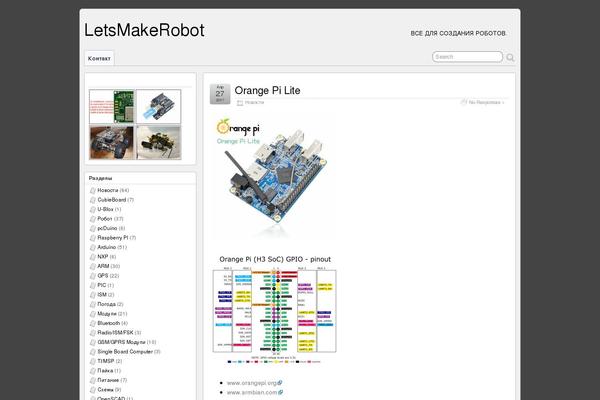Open the Orange Pi Lite post title

[267, 90]
